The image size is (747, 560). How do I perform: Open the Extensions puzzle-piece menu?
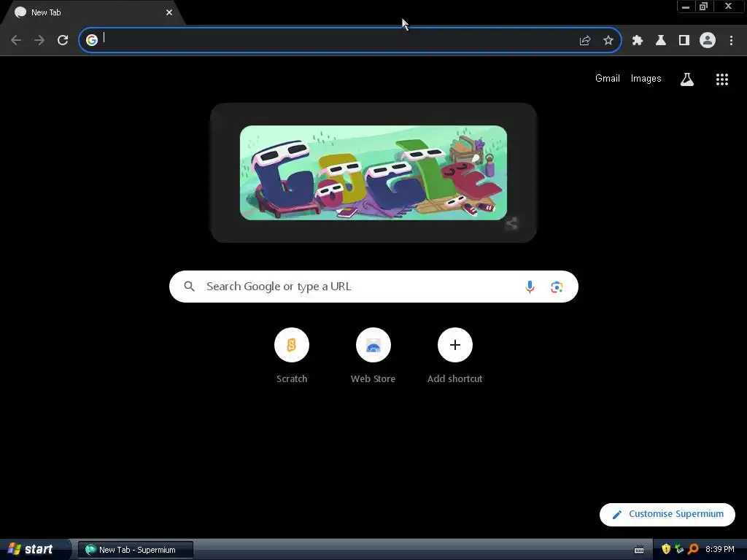[638, 41]
